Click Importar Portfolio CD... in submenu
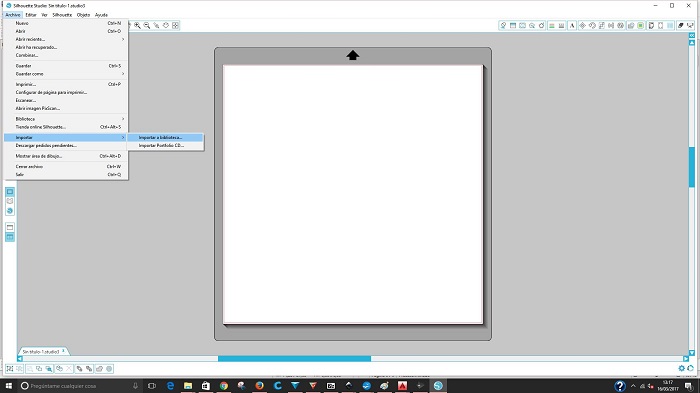Screen dimensions: 700x393 point(166,146)
